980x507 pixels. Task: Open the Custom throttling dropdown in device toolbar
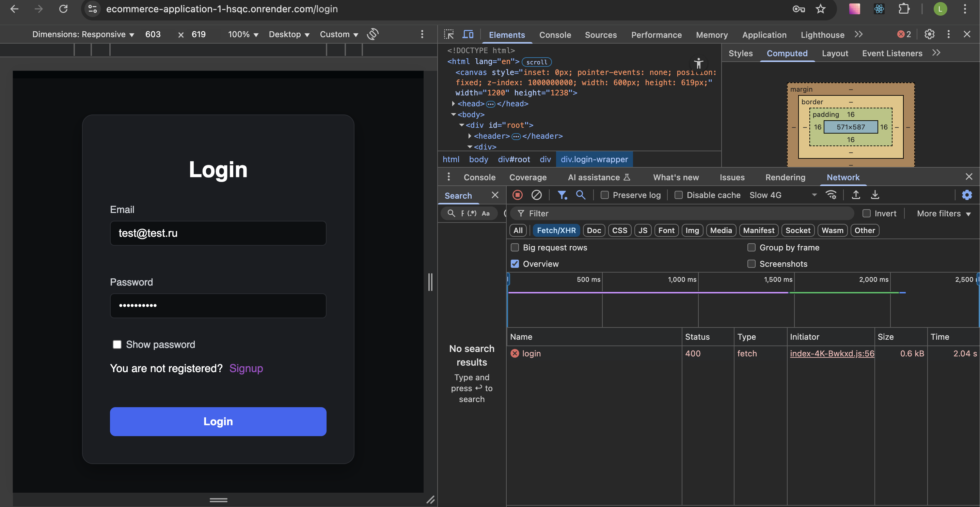tap(339, 34)
